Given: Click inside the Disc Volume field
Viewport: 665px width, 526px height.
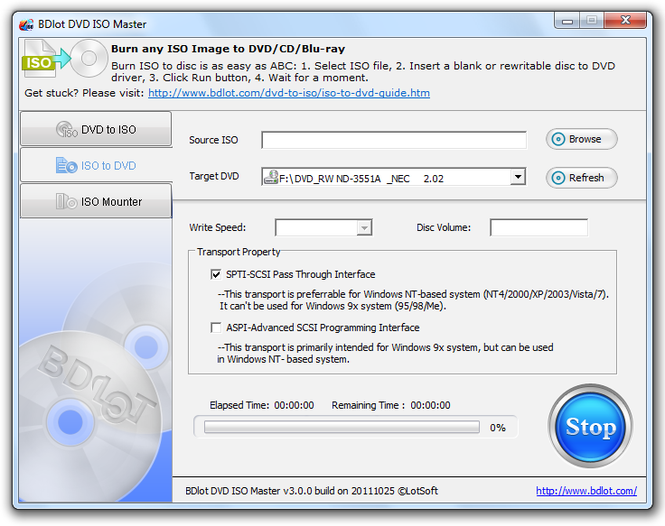Looking at the screenshot, I should tap(539, 227).
